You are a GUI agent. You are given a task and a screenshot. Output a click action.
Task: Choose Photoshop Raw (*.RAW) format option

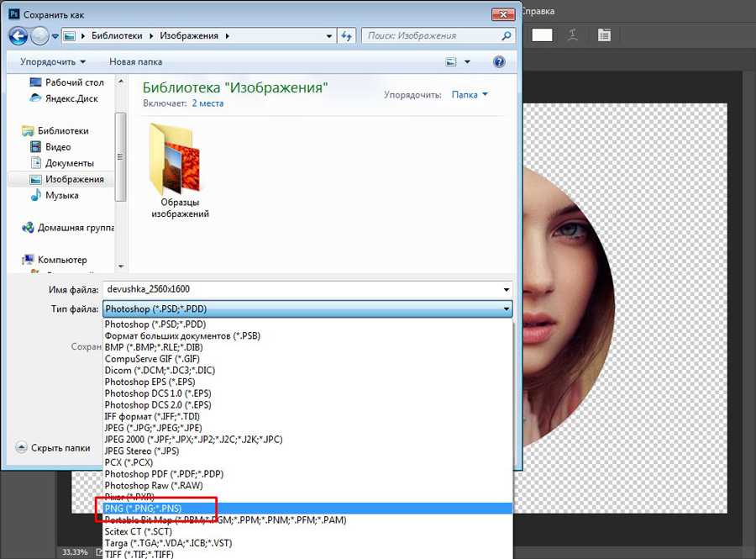click(307, 486)
